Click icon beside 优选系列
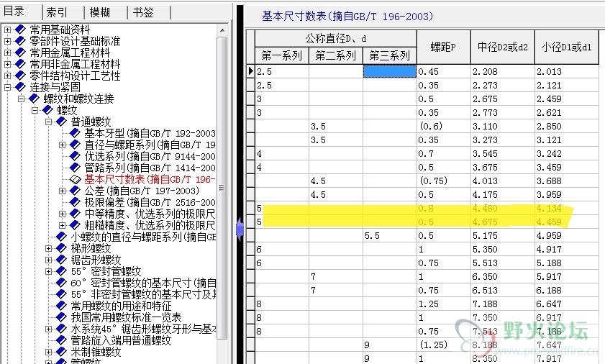This screenshot has width=605, height=364. (75, 156)
